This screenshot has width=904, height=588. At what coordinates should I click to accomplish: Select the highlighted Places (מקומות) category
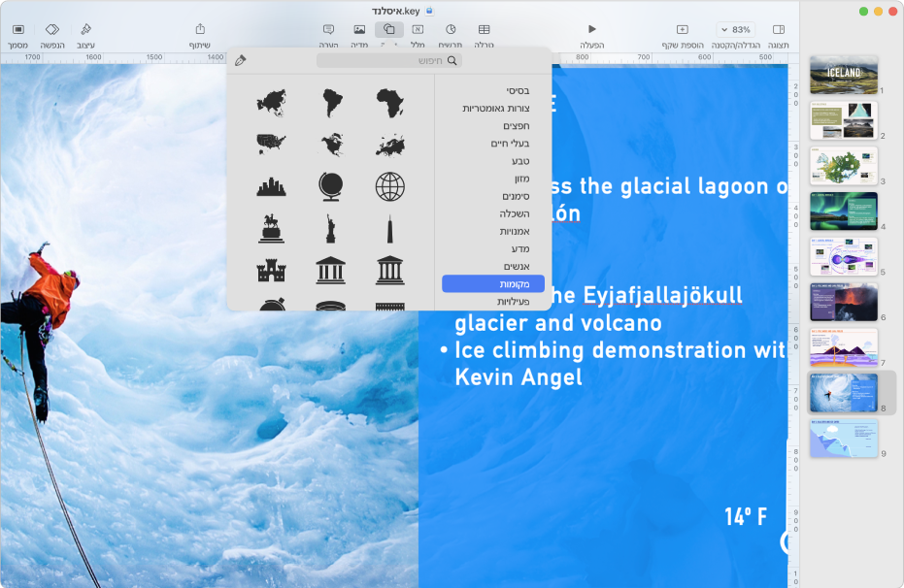point(493,284)
